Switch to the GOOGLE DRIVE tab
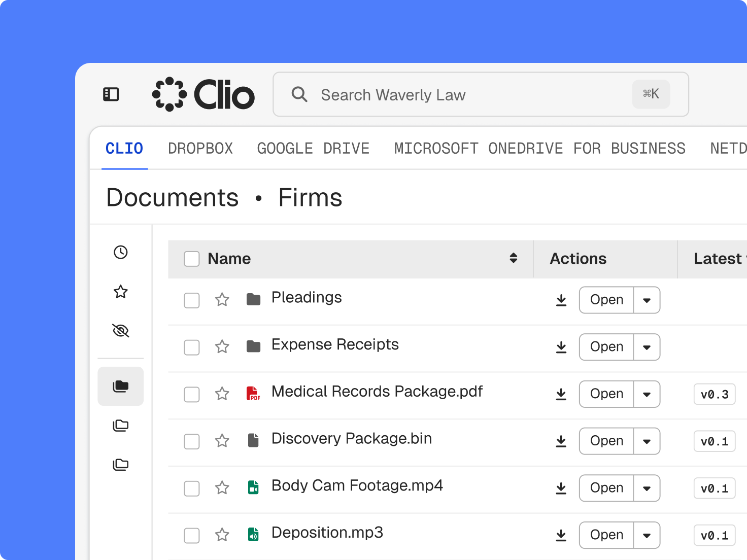The width and height of the screenshot is (747, 560). tap(313, 149)
